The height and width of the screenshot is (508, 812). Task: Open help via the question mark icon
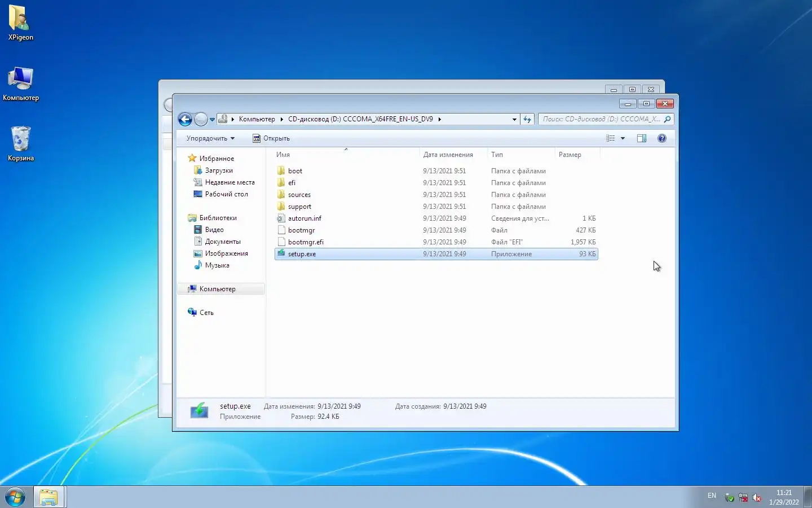tap(662, 138)
